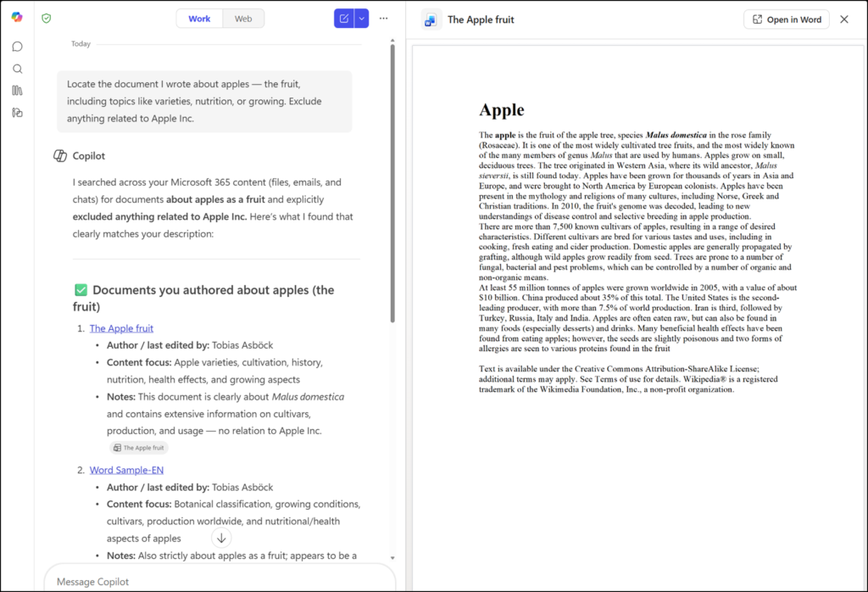Click the user prompt message bubble
This screenshot has width=868, height=592.
tap(204, 101)
